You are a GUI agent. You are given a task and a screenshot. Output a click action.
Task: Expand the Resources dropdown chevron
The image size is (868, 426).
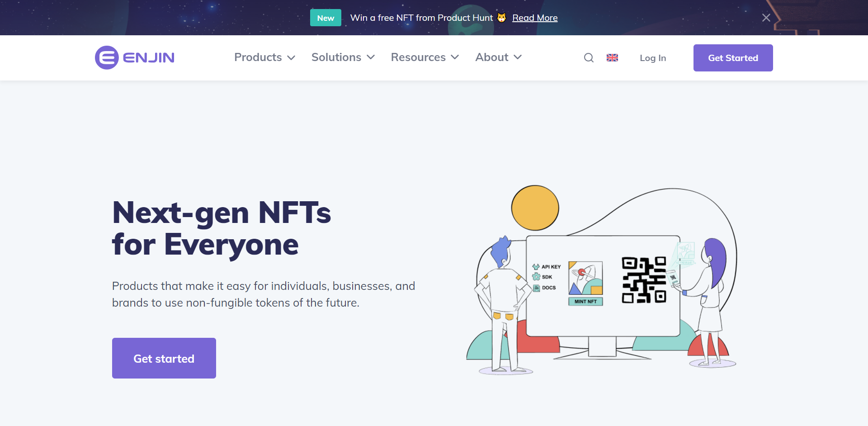coord(455,57)
